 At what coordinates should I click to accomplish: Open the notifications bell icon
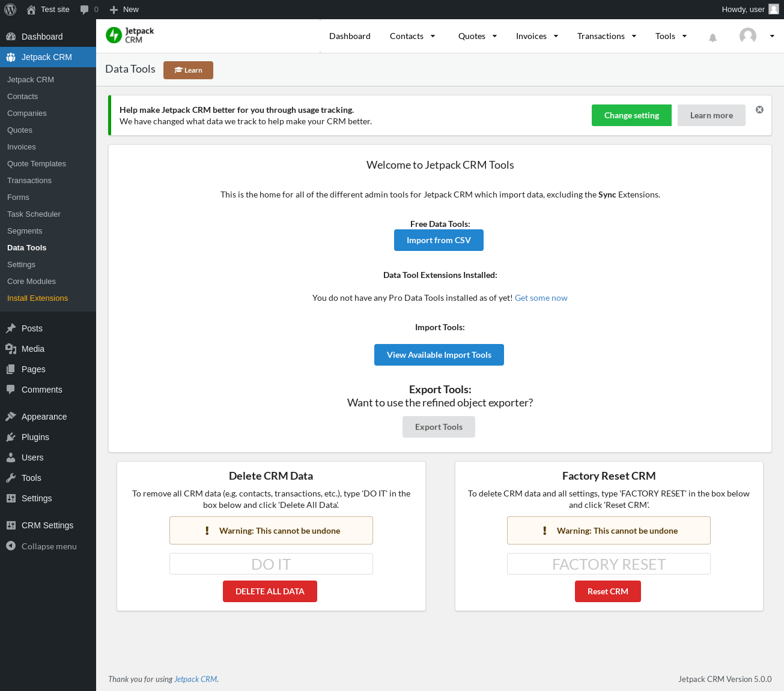click(x=713, y=37)
